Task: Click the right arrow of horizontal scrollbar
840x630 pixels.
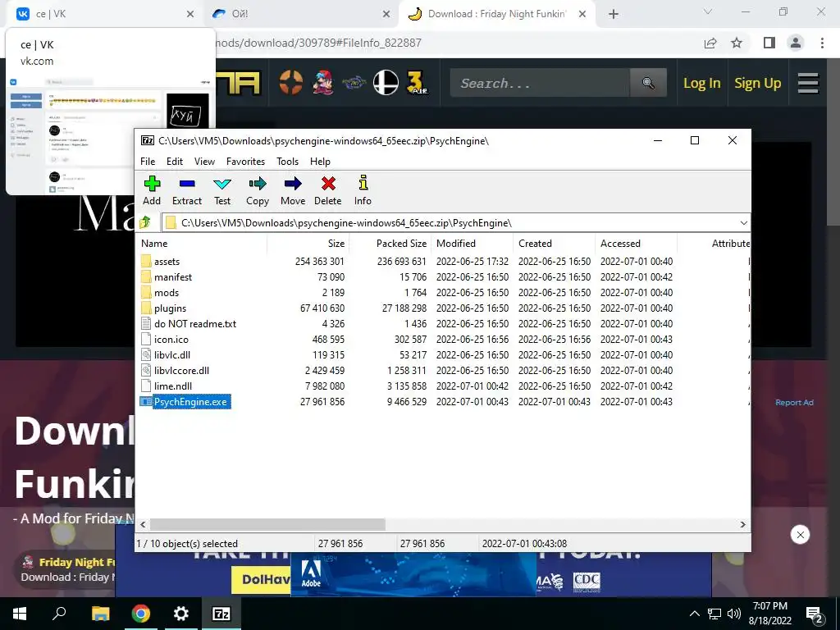Action: tap(742, 524)
